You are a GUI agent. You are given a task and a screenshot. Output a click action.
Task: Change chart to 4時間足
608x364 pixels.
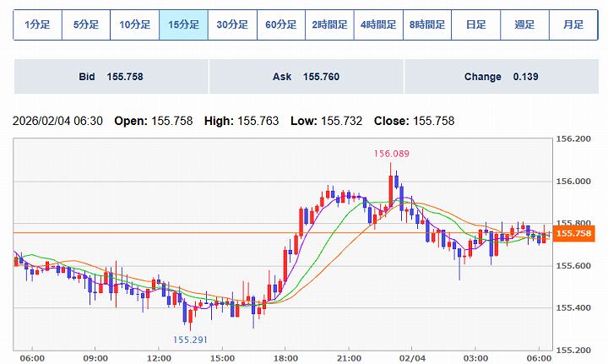tap(378, 25)
